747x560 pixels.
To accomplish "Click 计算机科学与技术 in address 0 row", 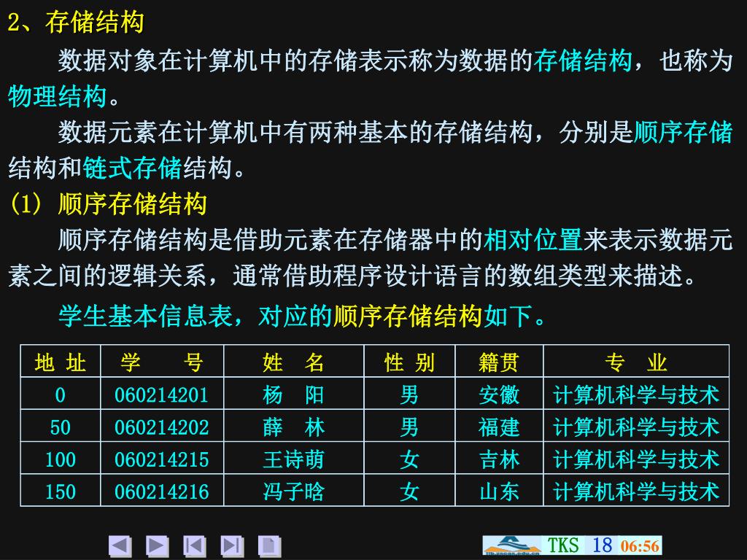I will (x=636, y=394).
